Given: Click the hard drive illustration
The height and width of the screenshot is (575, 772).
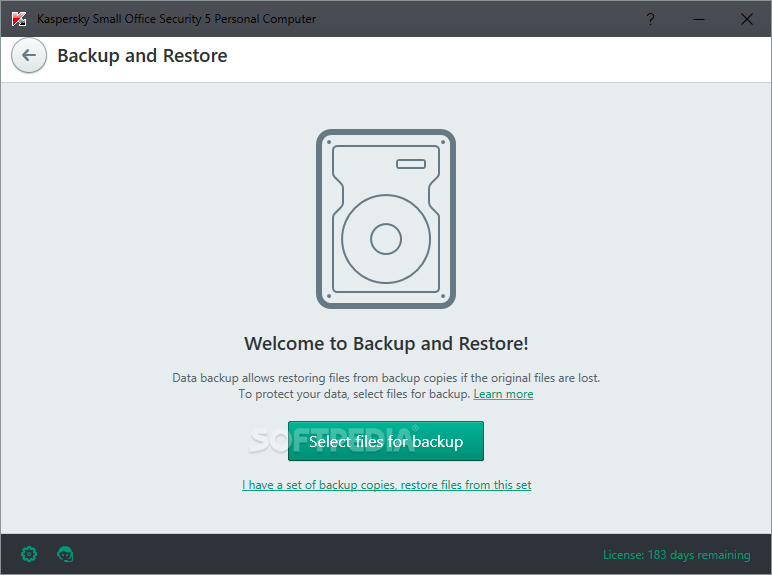Looking at the screenshot, I should coord(386,219).
